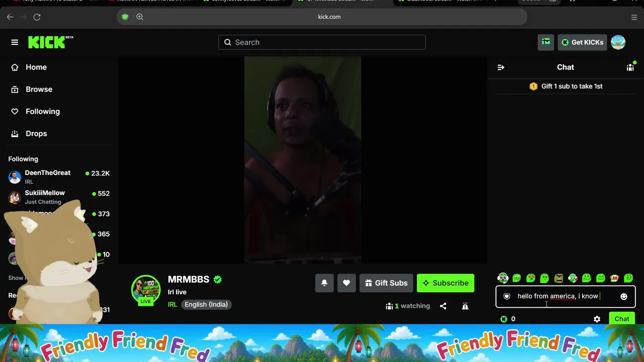Insert the angry olive face emote
The image size is (644, 362).
coord(558,278)
